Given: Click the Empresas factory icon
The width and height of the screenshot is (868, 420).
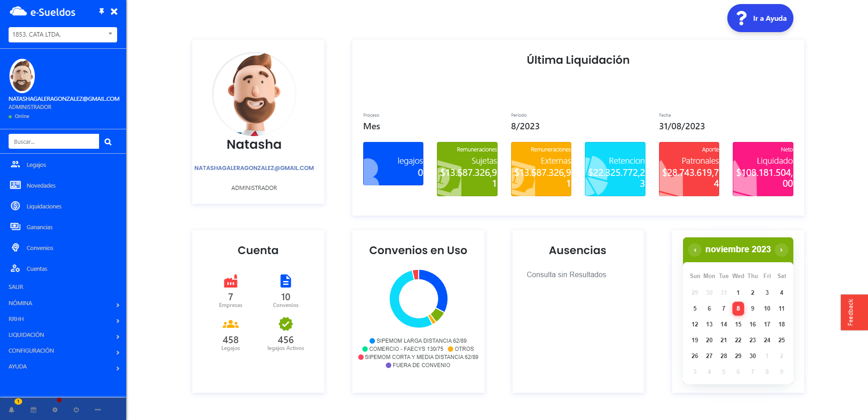Looking at the screenshot, I should tap(231, 281).
